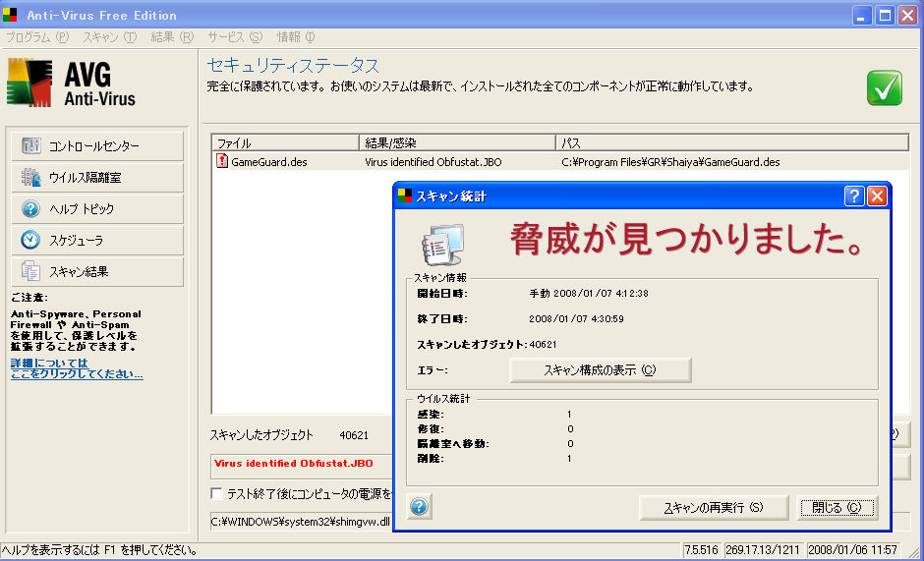Open the コントロールセンター control center button
The image size is (924, 561).
[97, 146]
